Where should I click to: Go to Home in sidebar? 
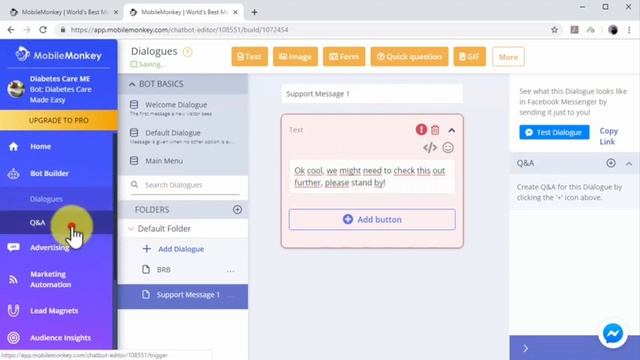pos(40,147)
